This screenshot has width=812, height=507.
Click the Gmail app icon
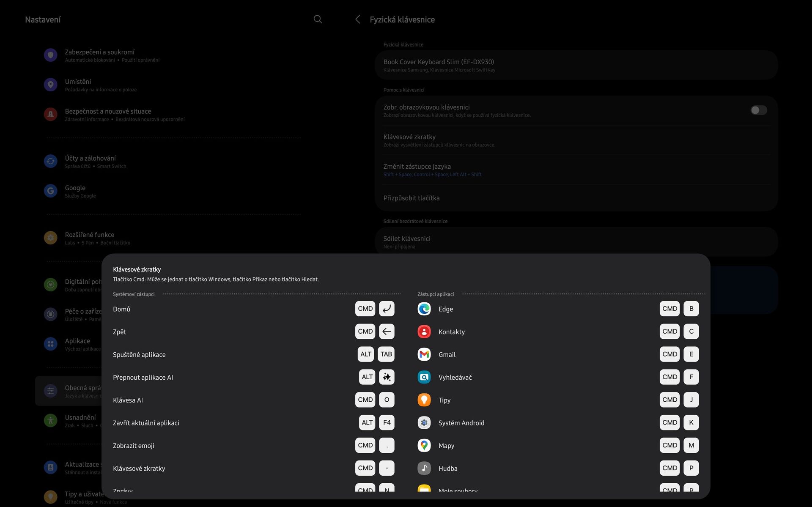[x=424, y=354]
